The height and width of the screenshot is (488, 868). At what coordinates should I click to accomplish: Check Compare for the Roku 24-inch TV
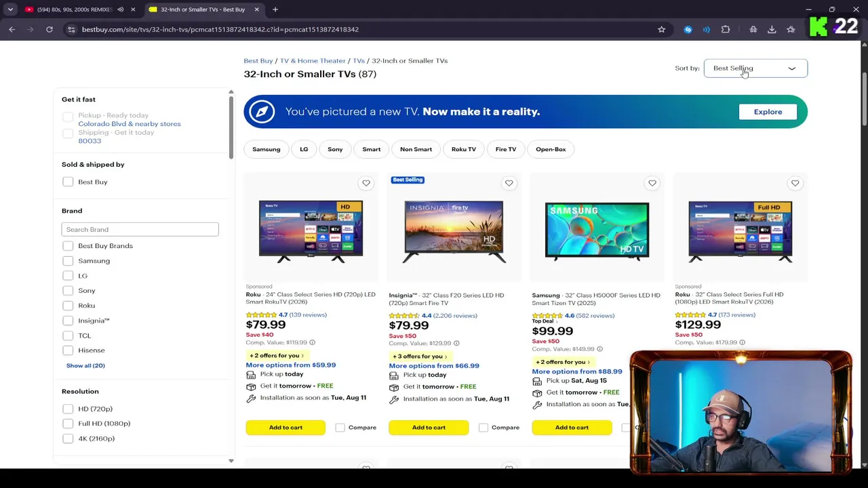pos(340,428)
